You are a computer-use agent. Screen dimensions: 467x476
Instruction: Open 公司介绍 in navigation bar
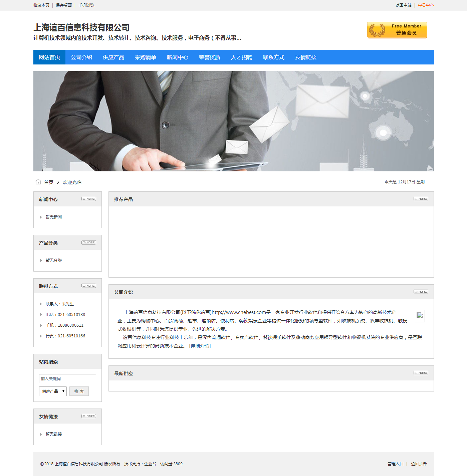pos(81,57)
